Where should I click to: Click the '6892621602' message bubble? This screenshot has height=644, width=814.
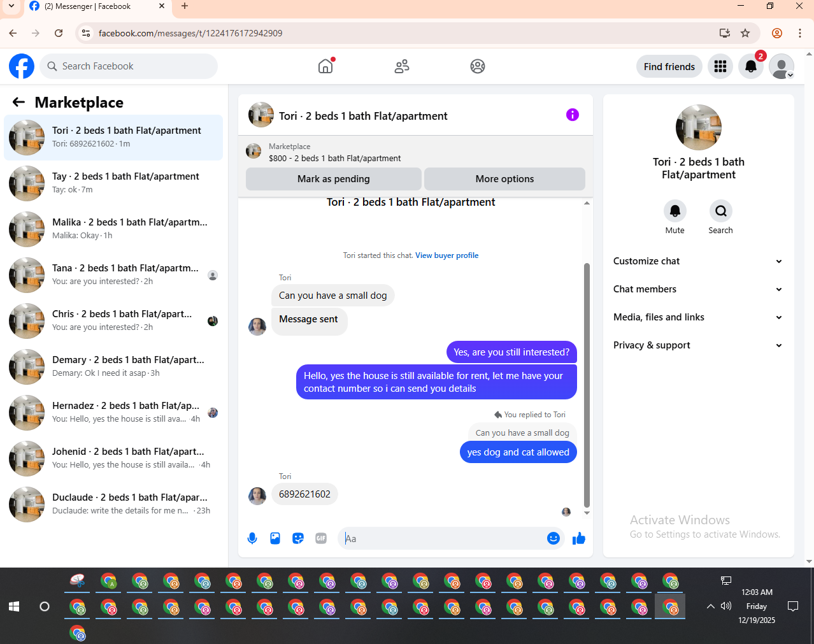pyautogui.click(x=304, y=494)
